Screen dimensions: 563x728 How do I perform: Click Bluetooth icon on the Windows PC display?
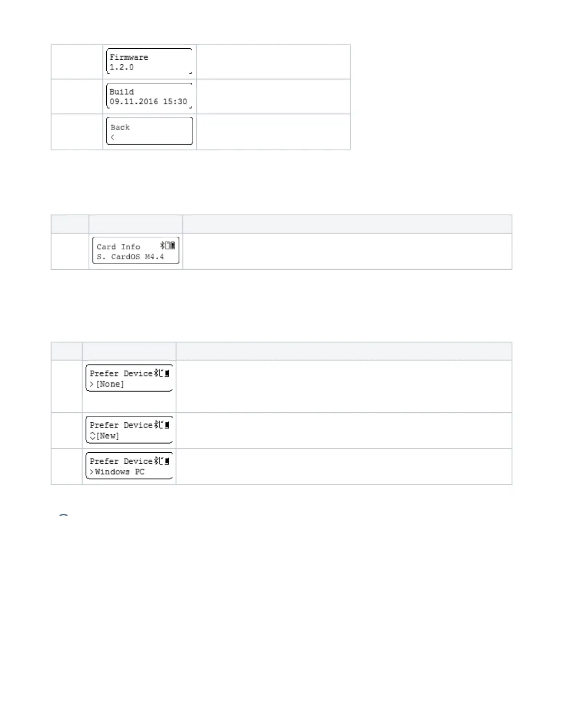(157, 461)
